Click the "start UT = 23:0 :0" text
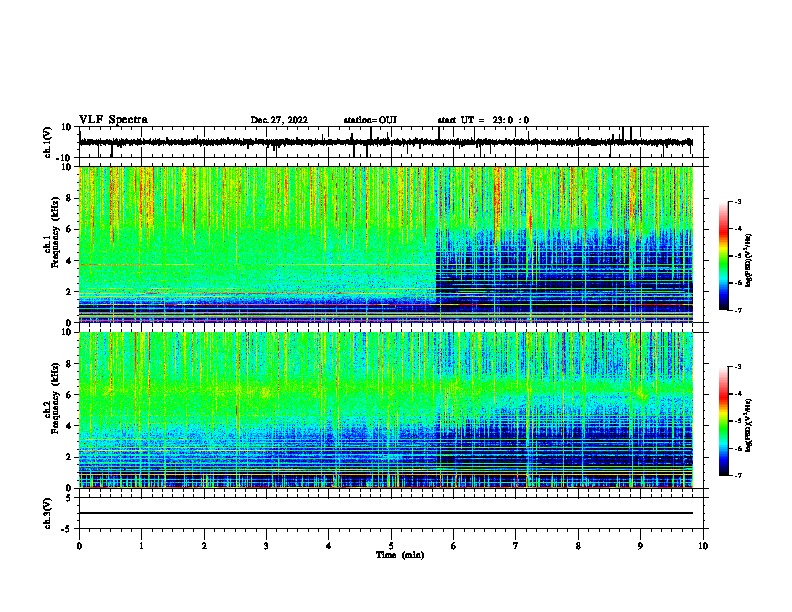792x612 pixels. pos(483,120)
